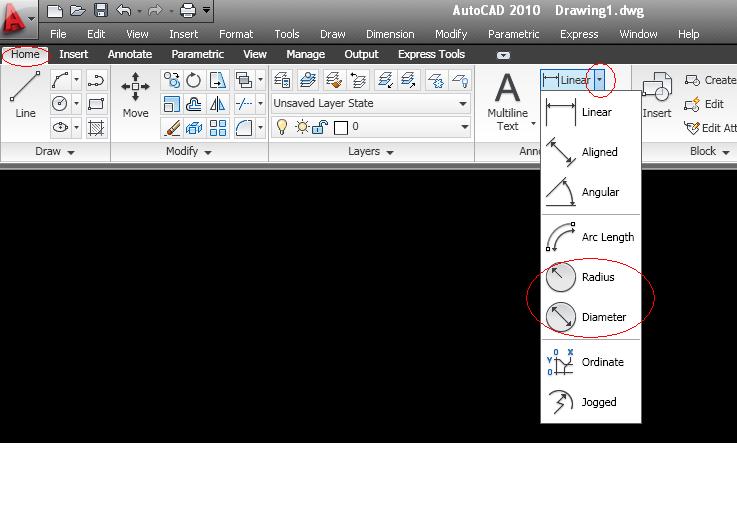This screenshot has width=737, height=505.
Task: Open the layer 0 dropdown arrow
Action: [464, 126]
